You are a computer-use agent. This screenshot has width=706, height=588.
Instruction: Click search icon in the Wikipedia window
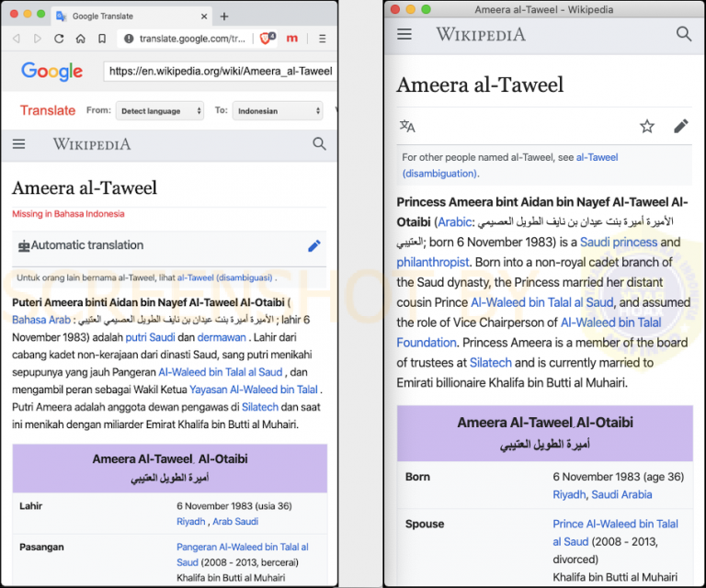684,34
